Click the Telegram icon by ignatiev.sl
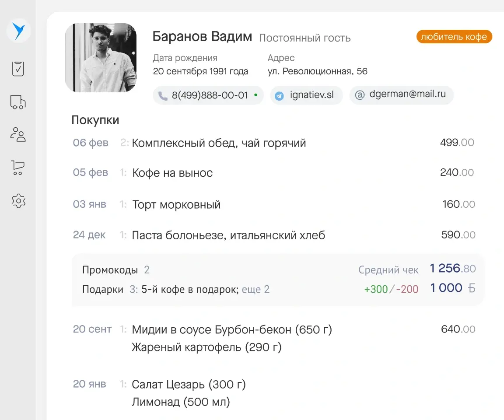This screenshot has width=504, height=420. (279, 95)
